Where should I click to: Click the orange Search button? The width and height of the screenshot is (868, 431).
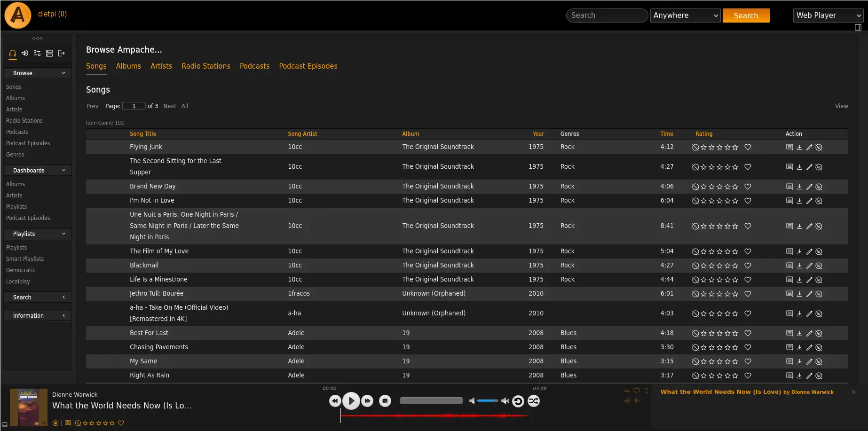[746, 16]
